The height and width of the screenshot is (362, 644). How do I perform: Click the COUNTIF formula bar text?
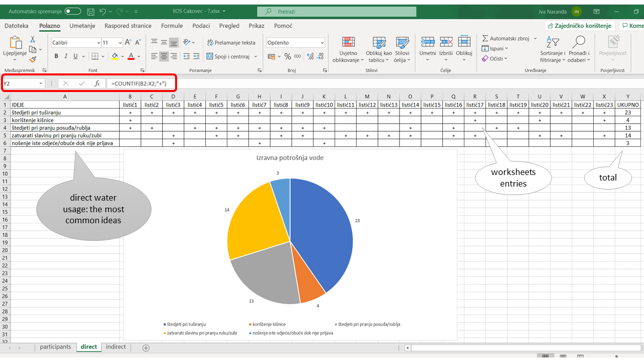pyautogui.click(x=139, y=83)
